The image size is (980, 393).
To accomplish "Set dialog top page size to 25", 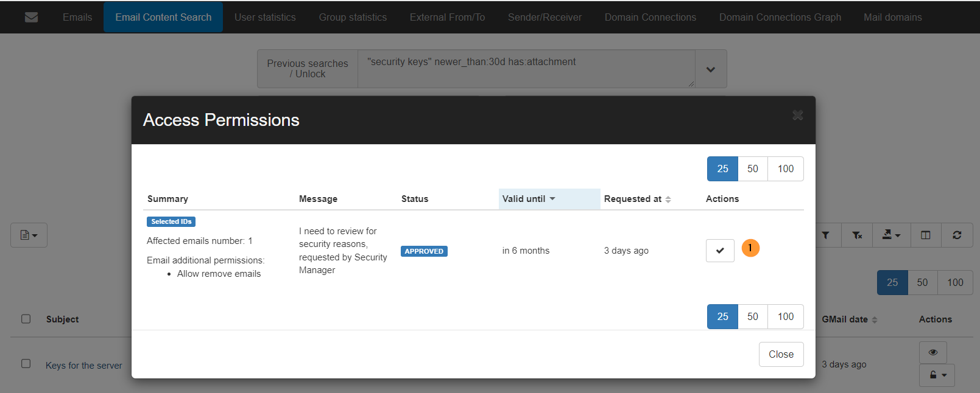I will [722, 169].
